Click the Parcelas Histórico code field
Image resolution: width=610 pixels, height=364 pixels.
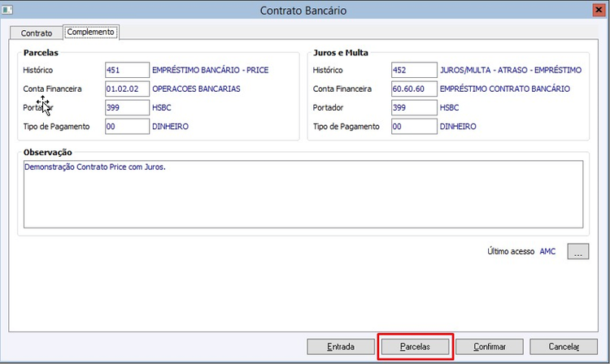pyautogui.click(x=127, y=70)
